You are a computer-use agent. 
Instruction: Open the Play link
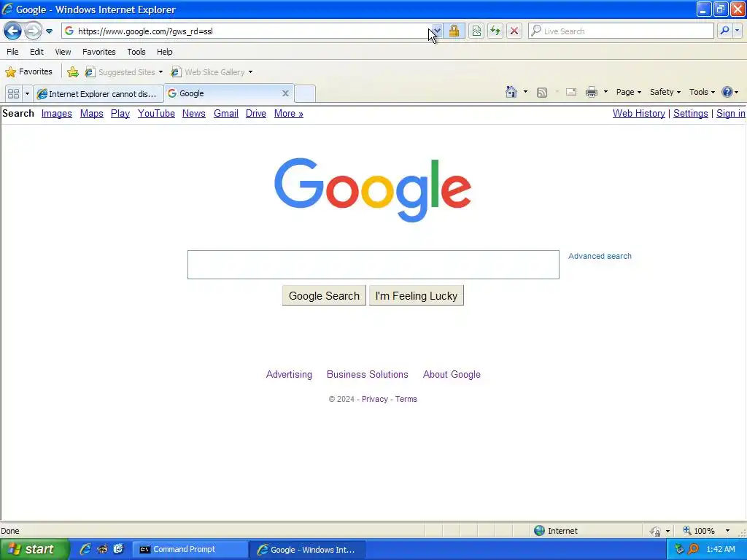(120, 113)
